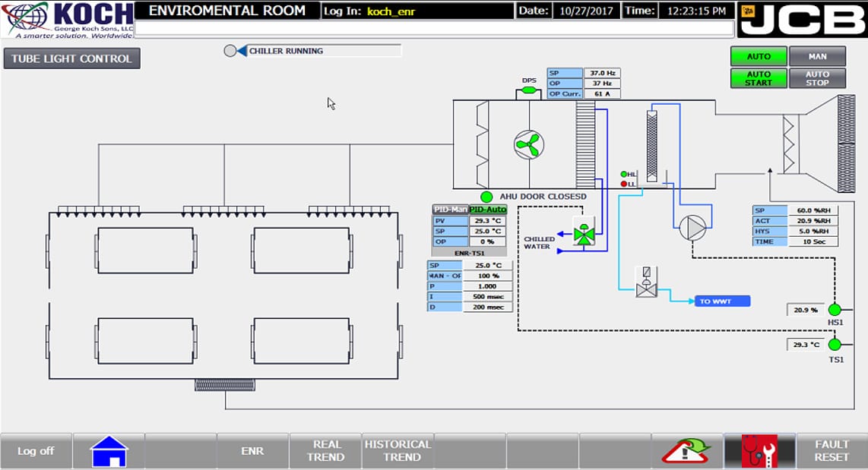The width and height of the screenshot is (868, 470).
Task: Click the green AHU fan icon
Action: (x=529, y=145)
